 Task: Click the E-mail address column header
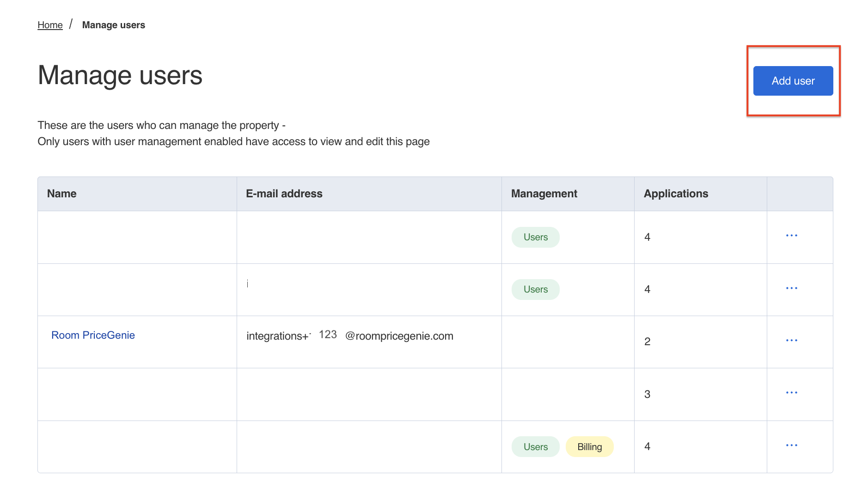(x=284, y=194)
